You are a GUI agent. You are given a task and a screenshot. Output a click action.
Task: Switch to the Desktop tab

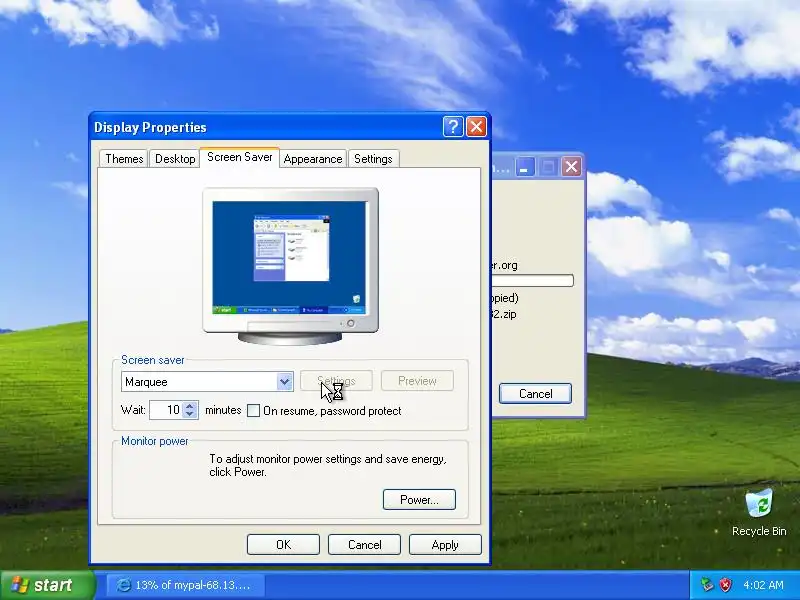(x=175, y=159)
